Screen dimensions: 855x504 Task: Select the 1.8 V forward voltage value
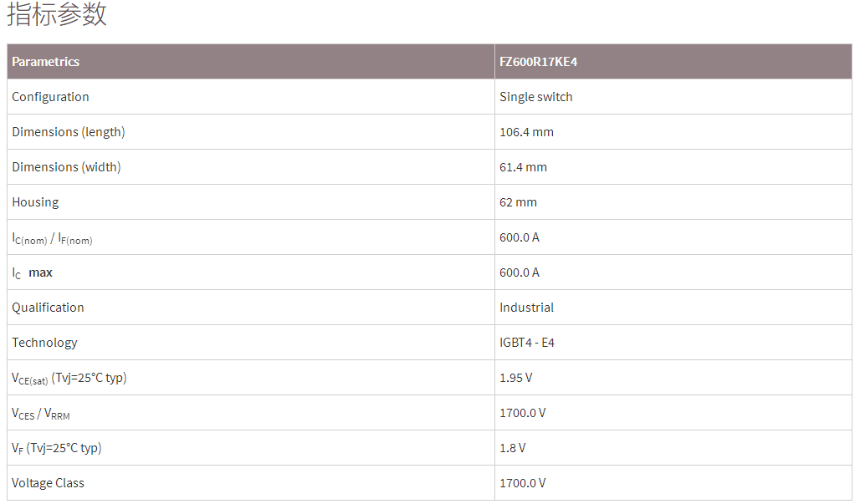(x=512, y=448)
